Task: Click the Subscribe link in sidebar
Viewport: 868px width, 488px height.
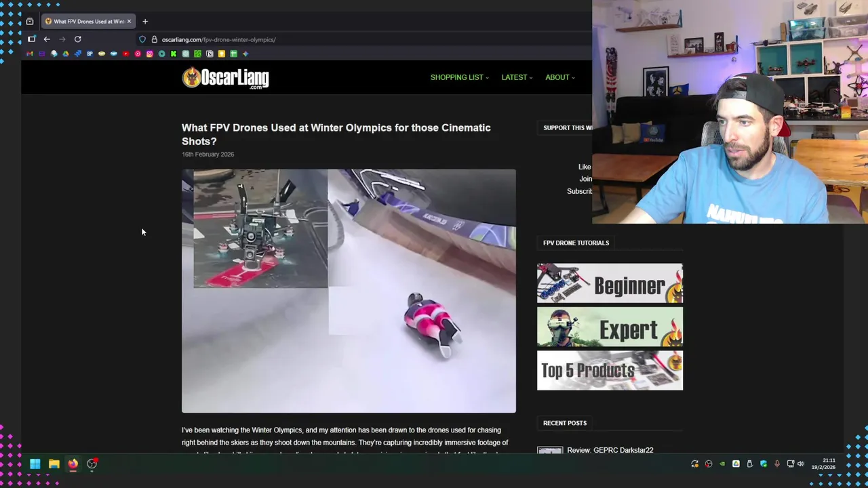Action: (x=579, y=191)
